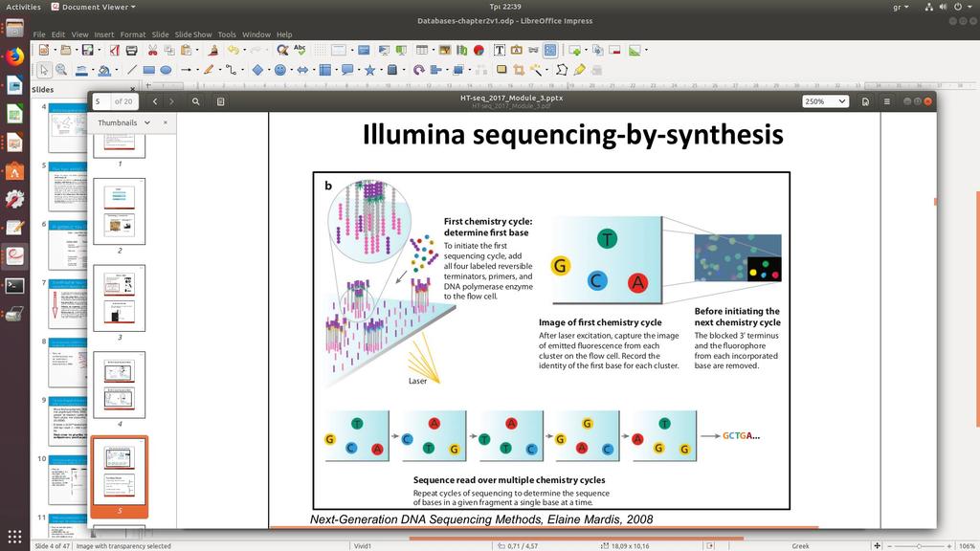Click the Undo arrow icon
Viewport: 980px width, 551px height.
point(233,50)
